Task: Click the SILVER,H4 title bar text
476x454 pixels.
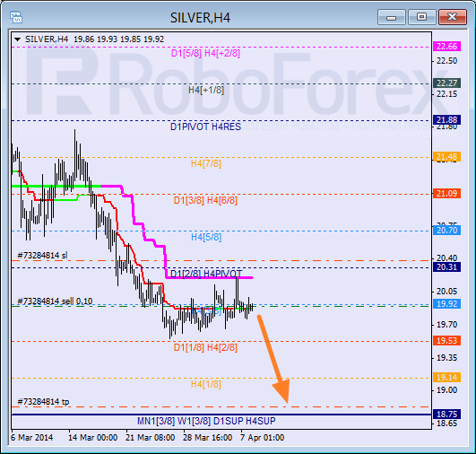Action: pos(200,18)
